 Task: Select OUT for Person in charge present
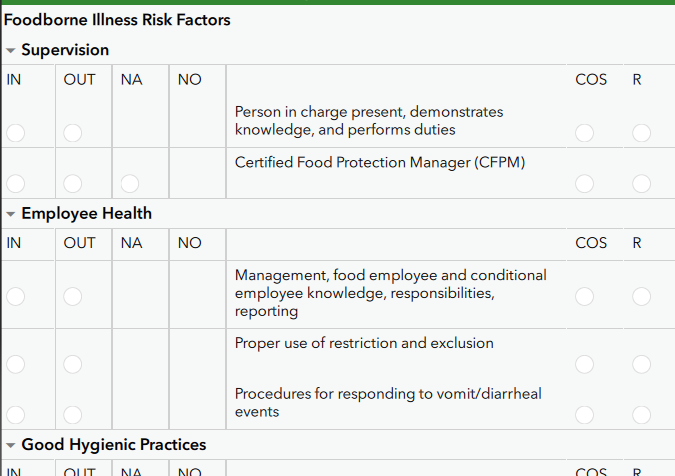(72, 133)
